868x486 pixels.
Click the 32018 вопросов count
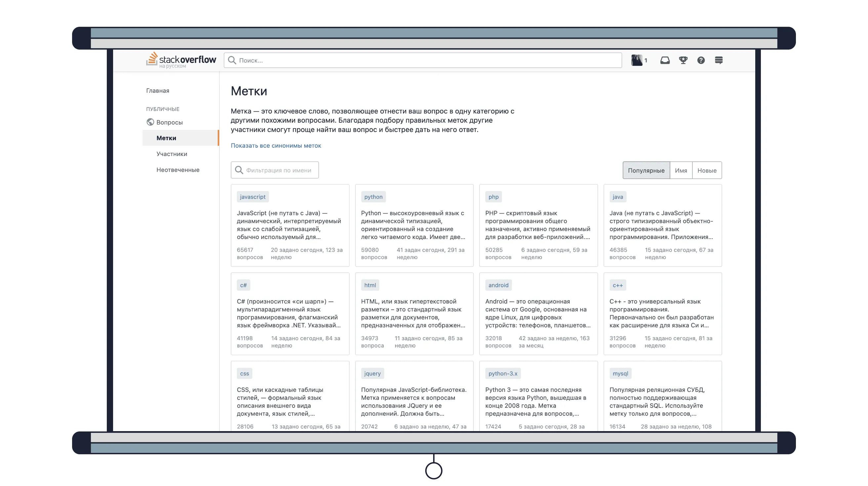point(498,342)
